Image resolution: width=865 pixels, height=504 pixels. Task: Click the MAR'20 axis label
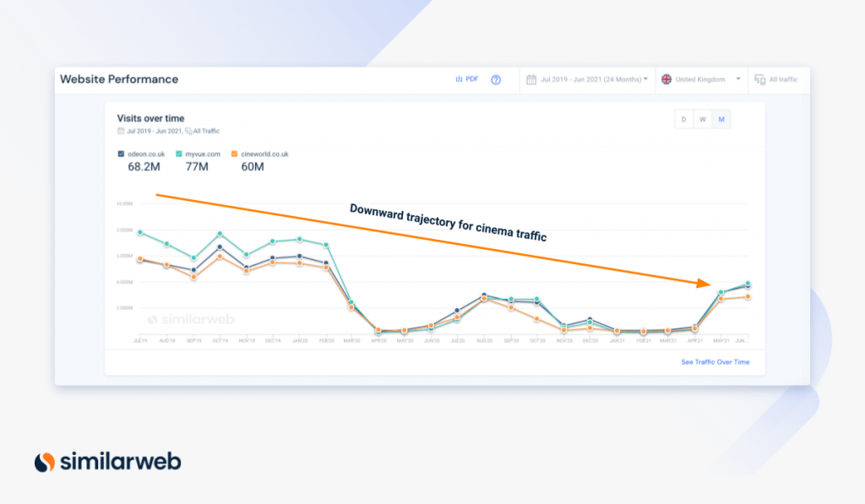pos(352,341)
